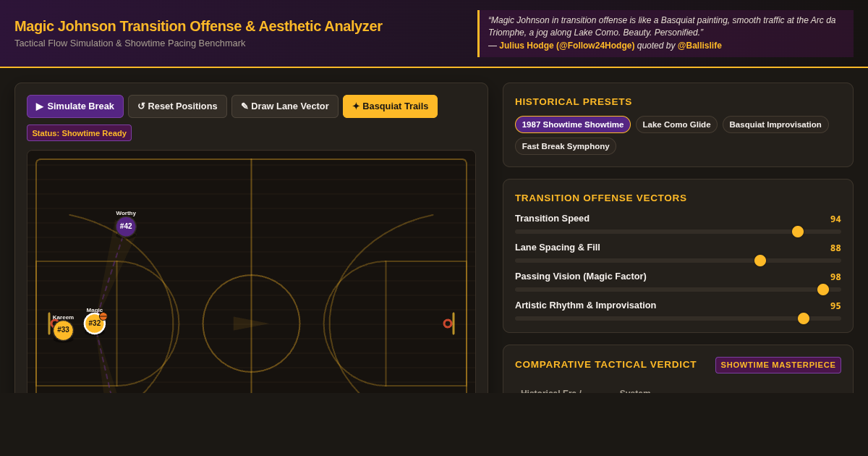Select Kareem #33 player marker
Viewport: 868px width, 456px height.
(x=63, y=330)
